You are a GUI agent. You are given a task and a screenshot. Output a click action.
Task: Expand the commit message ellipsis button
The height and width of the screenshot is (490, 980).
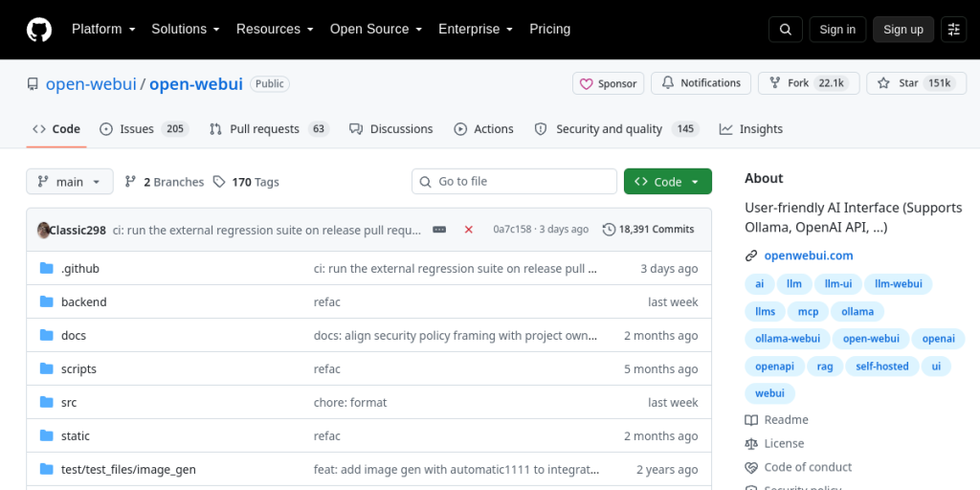[439, 230]
